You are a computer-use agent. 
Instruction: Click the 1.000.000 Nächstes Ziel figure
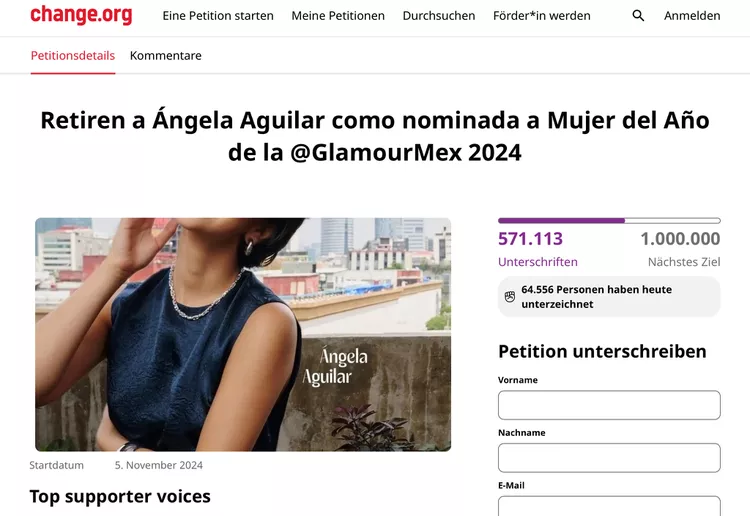(680, 248)
